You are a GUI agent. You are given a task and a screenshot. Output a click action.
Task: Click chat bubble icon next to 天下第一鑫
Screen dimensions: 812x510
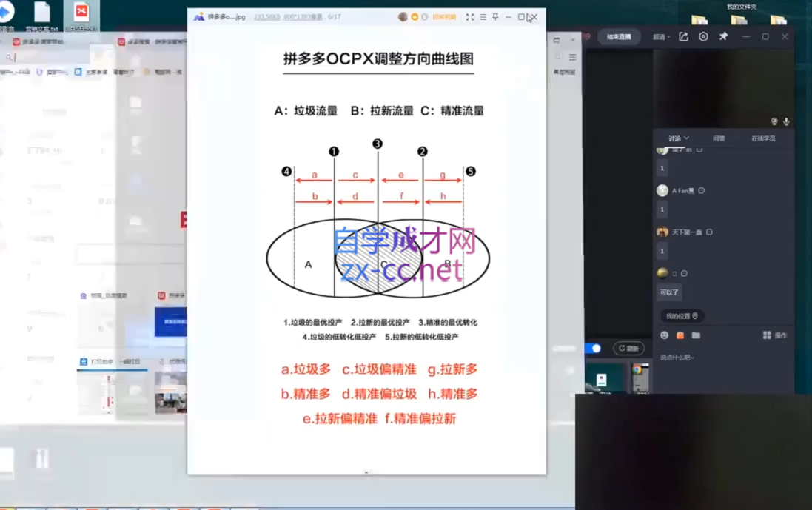(x=709, y=232)
